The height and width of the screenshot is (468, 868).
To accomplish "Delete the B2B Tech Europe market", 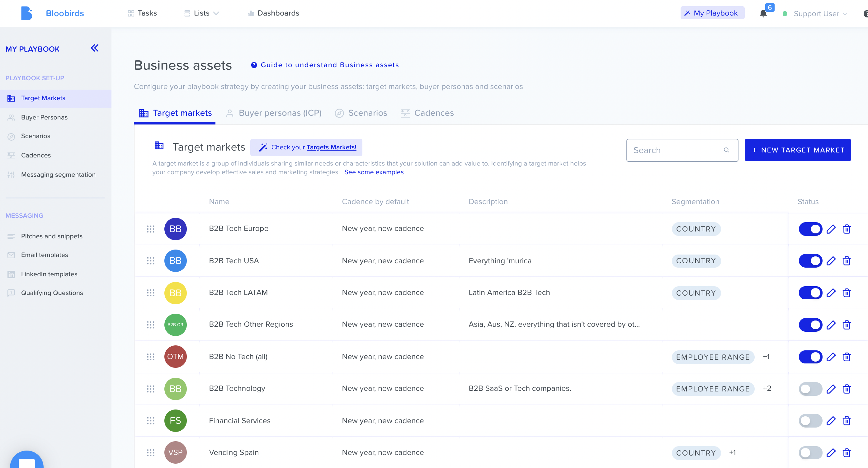I will click(x=847, y=229).
